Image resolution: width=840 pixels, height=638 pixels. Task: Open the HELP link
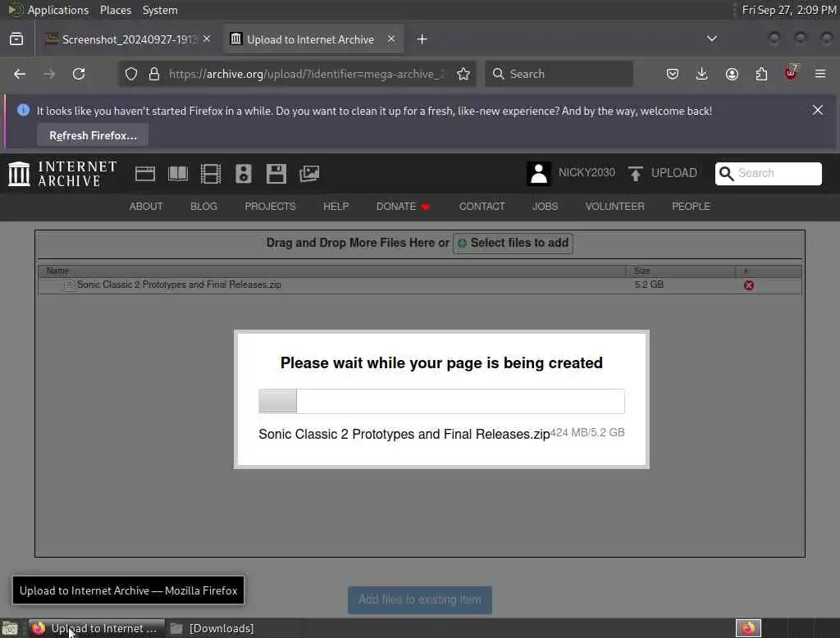pyautogui.click(x=336, y=206)
